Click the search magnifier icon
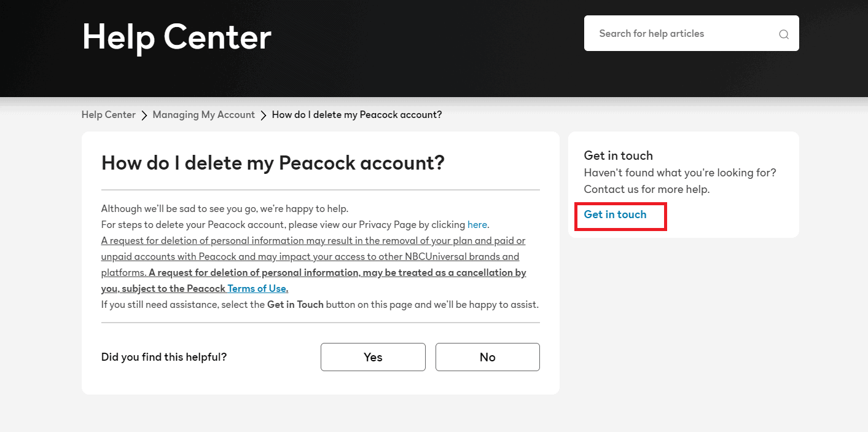The height and width of the screenshot is (432, 868). point(784,34)
